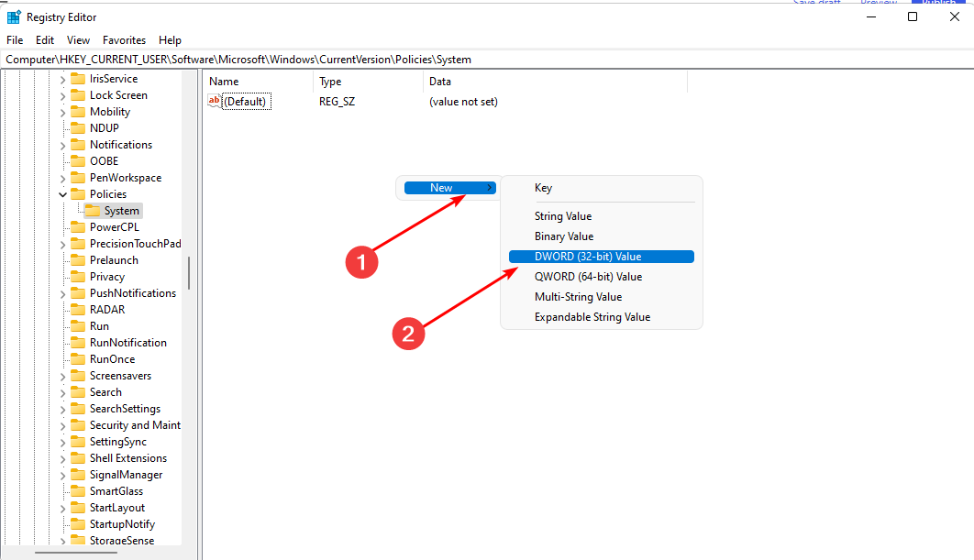Select the Mobility tree key

pyautogui.click(x=110, y=112)
